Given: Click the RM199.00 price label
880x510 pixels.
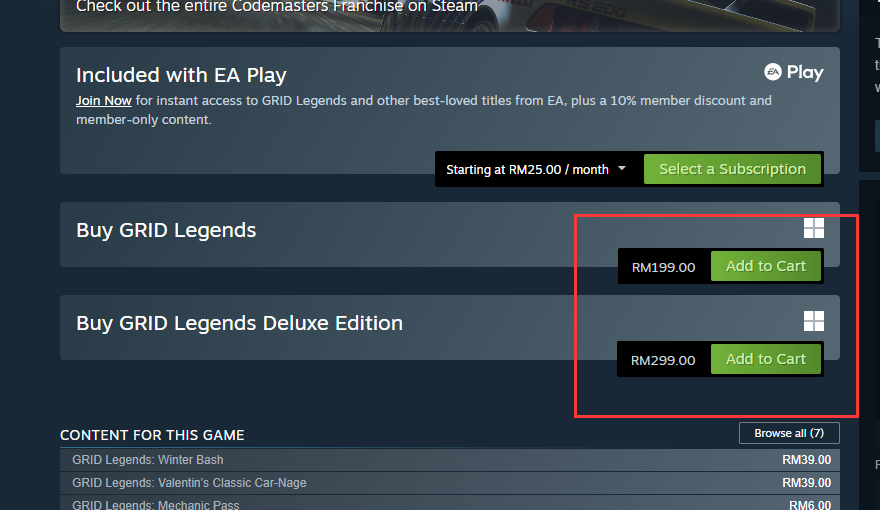Looking at the screenshot, I should click(x=663, y=267).
